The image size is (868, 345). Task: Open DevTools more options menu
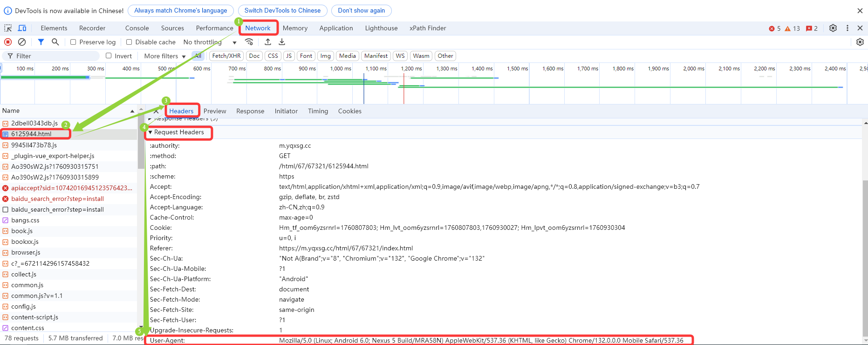847,28
